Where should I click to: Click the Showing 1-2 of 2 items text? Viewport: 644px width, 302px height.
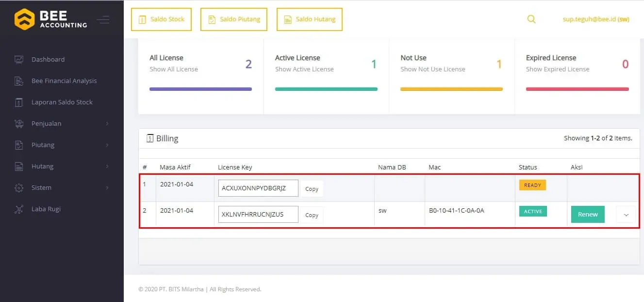(x=598, y=138)
